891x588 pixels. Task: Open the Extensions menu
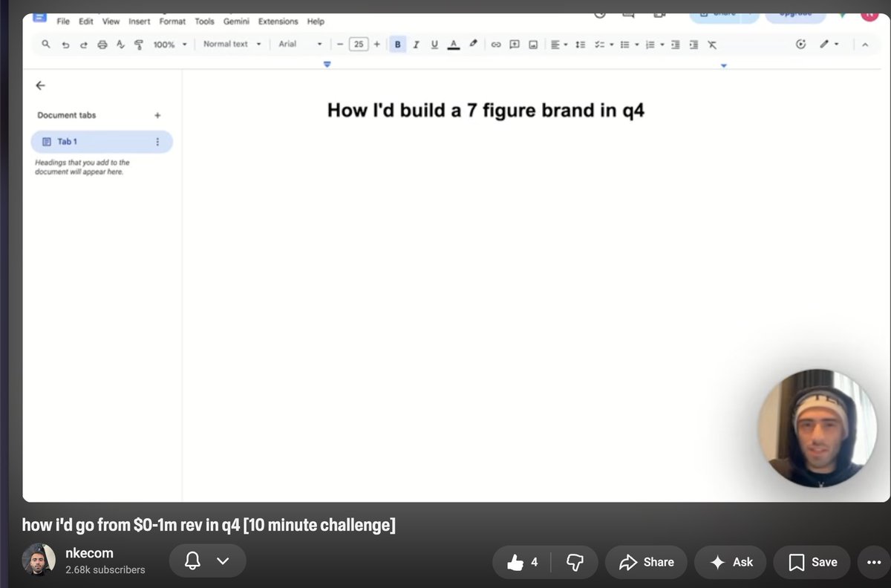(278, 22)
